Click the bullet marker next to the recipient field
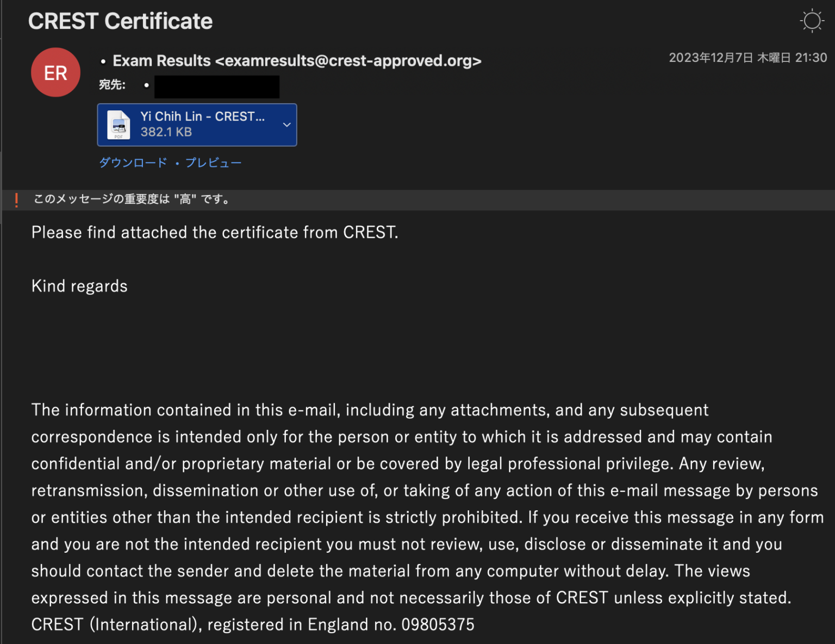The height and width of the screenshot is (644, 835). coord(146,85)
